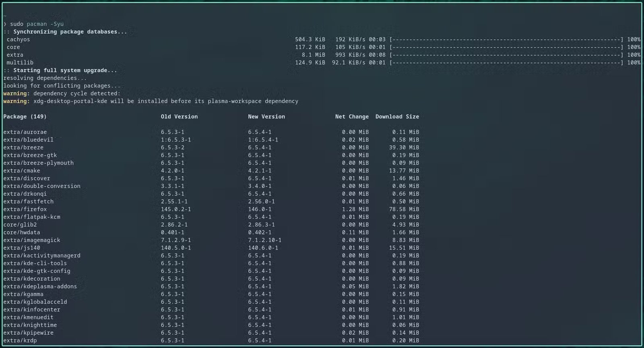Click the 'core' repository name

(13, 47)
